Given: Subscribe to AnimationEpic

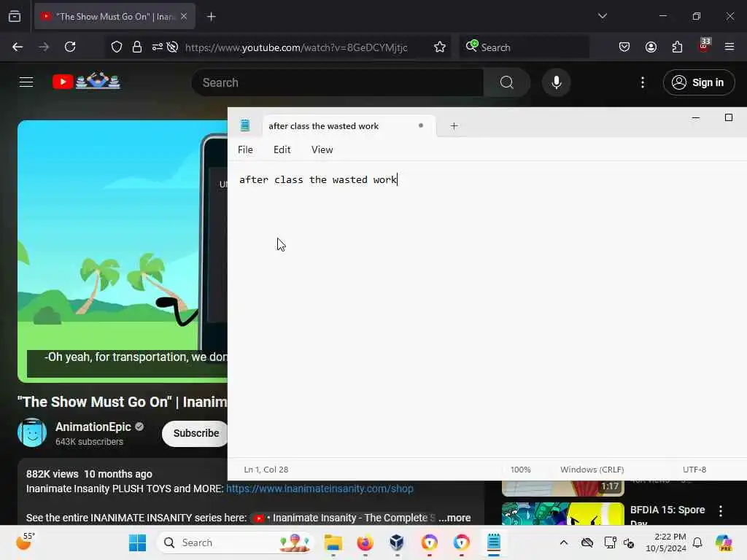Looking at the screenshot, I should point(196,433).
